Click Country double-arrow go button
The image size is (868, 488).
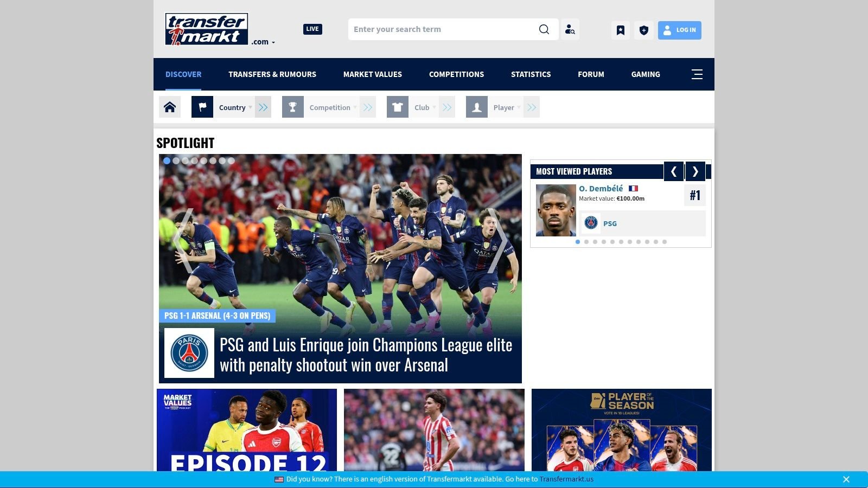[x=263, y=107]
